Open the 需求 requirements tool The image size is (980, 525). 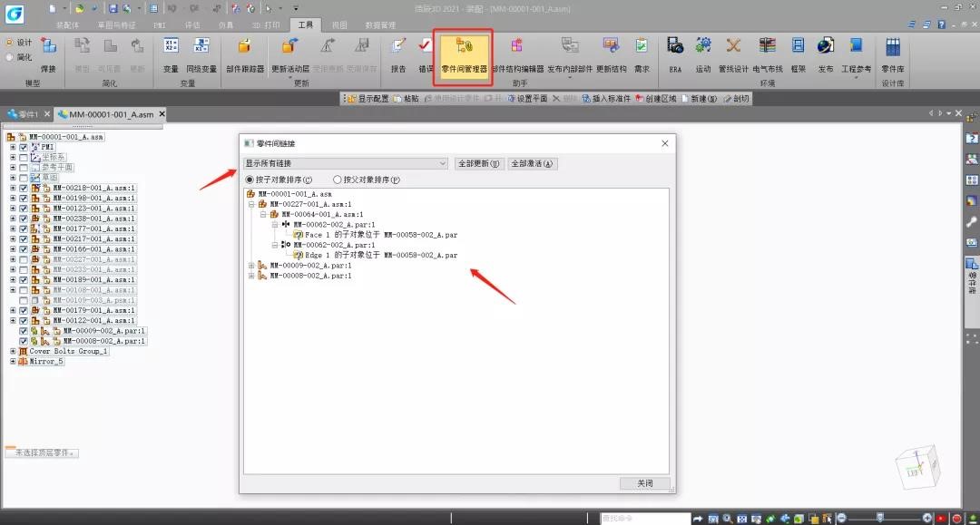pos(642,55)
